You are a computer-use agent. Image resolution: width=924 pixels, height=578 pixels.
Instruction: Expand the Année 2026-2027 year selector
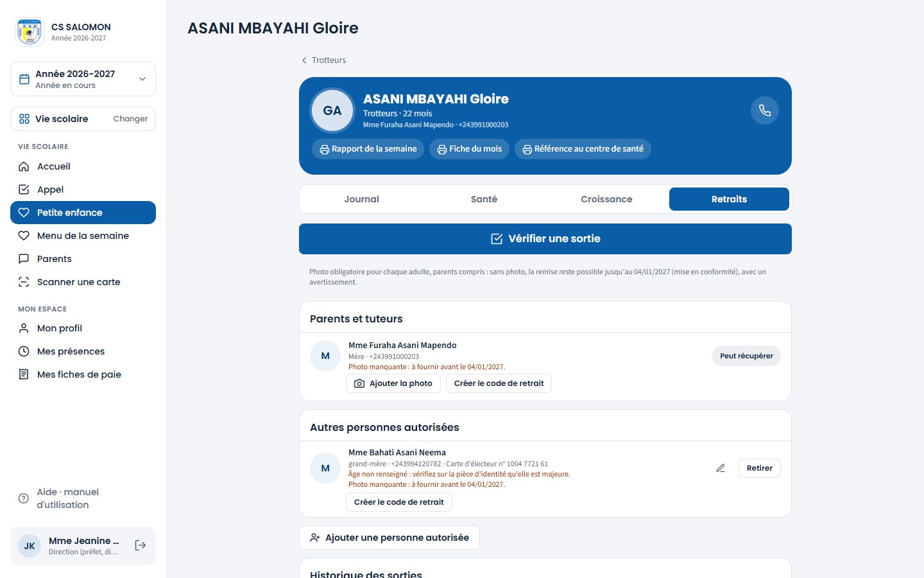point(83,79)
